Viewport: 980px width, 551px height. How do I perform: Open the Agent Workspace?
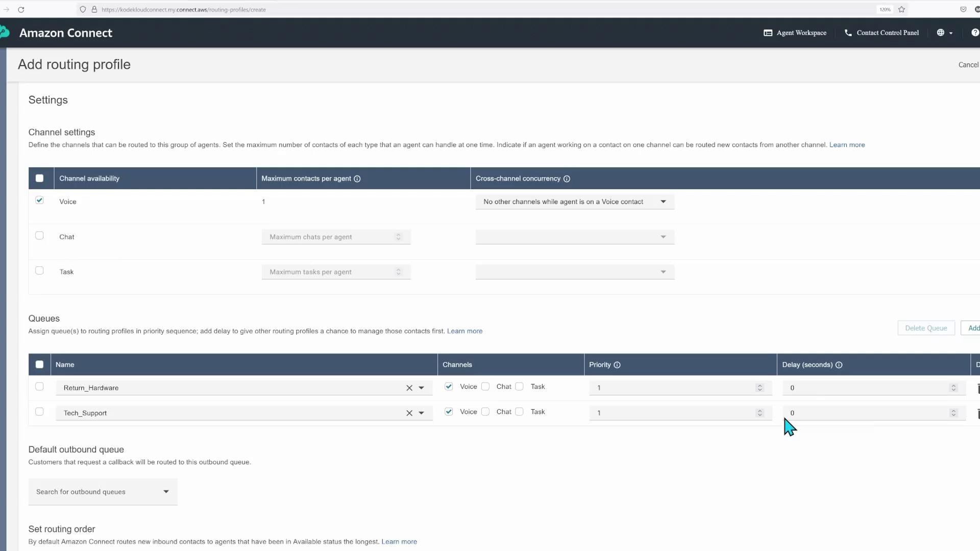795,33
